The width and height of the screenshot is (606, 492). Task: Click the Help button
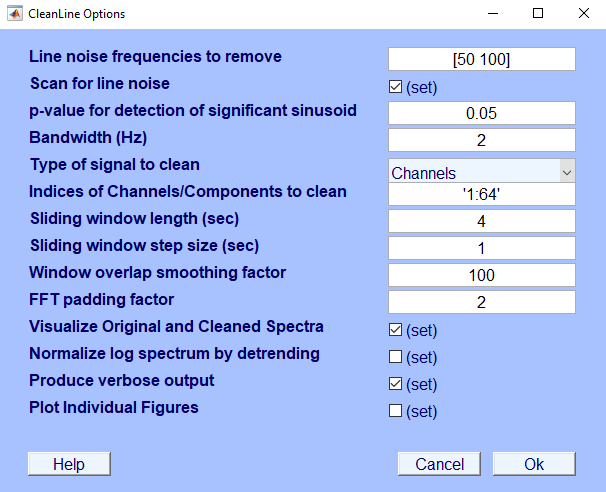tap(68, 464)
